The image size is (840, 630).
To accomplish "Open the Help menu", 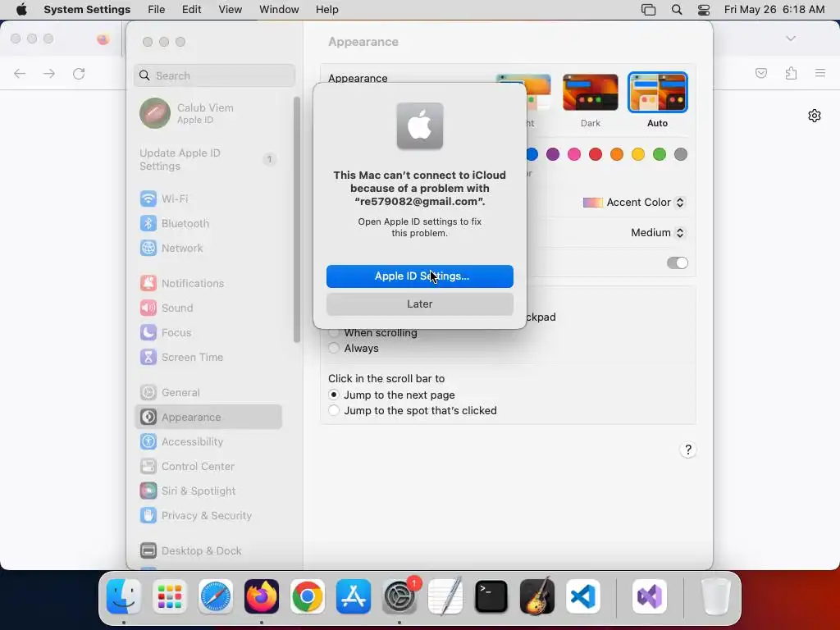I will [326, 10].
